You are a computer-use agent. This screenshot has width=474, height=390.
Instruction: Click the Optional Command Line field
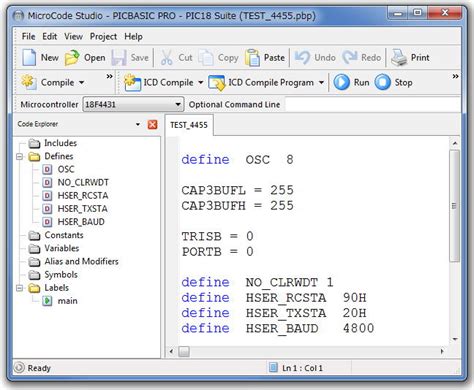[x=373, y=105]
